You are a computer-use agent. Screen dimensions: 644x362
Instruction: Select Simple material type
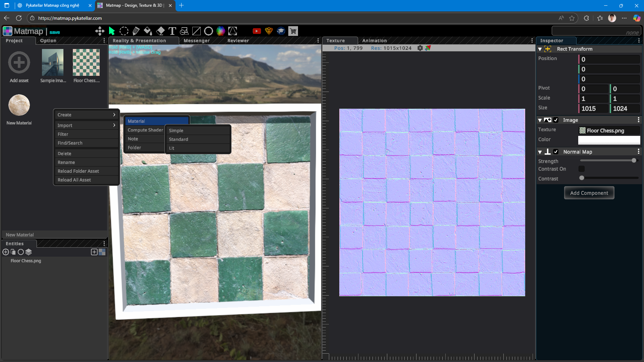pyautogui.click(x=198, y=131)
